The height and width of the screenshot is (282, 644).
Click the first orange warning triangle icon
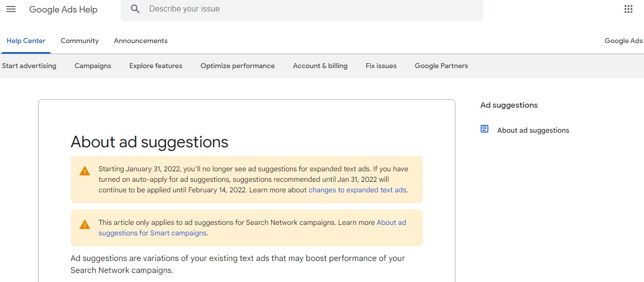85,171
